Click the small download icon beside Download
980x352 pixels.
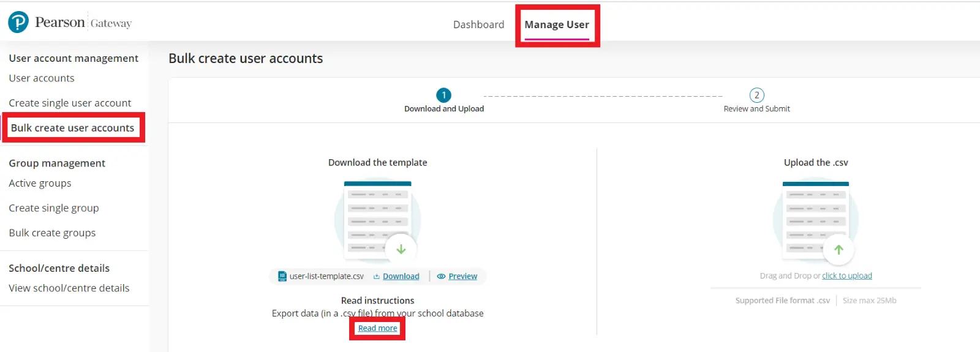click(377, 277)
